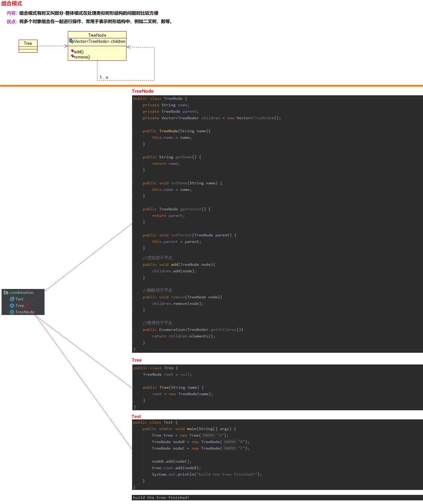Click the purple diamond icon beside remove()

click(x=72, y=56)
